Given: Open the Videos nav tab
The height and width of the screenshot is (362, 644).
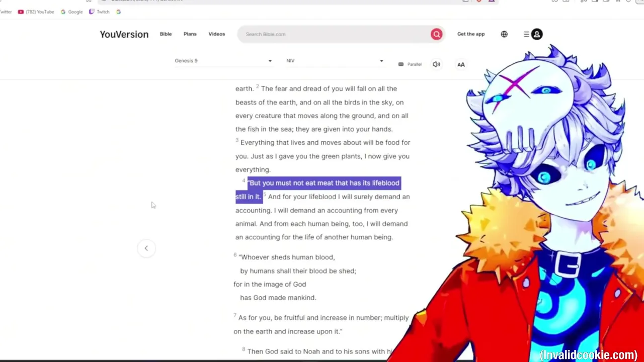Looking at the screenshot, I should (x=217, y=34).
